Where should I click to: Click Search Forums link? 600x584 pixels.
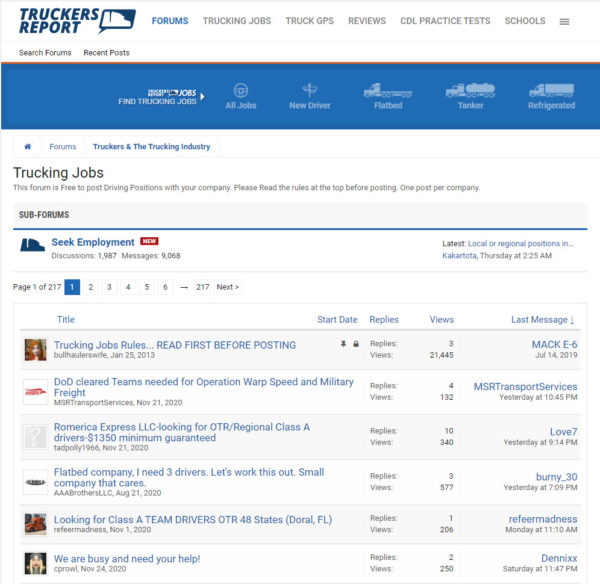(45, 53)
